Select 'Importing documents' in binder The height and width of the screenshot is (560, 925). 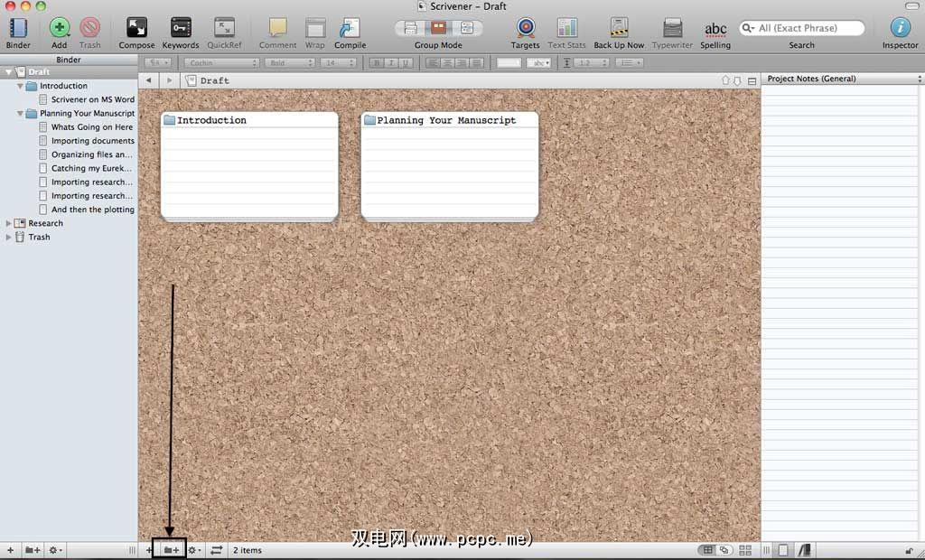coord(92,141)
